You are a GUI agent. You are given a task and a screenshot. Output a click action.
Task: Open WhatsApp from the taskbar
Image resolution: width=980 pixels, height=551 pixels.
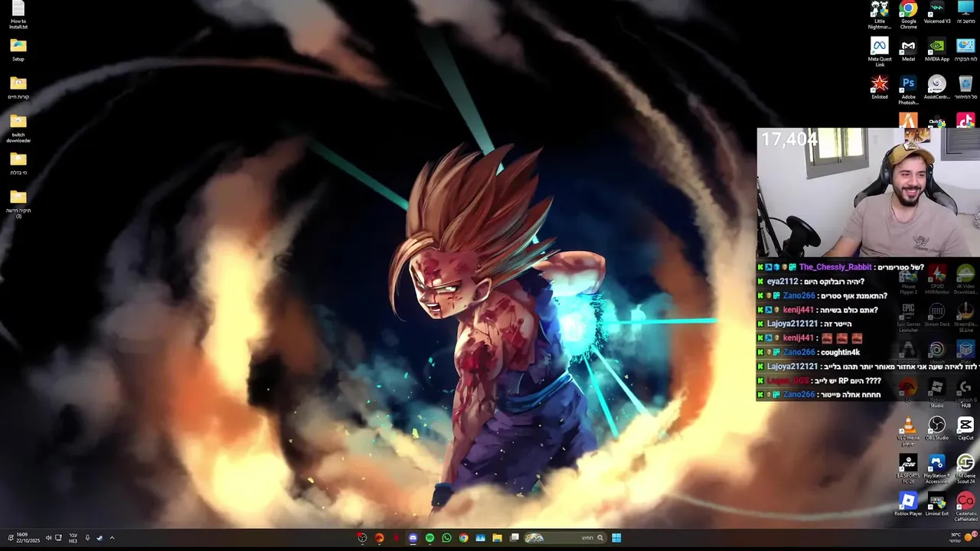(x=446, y=538)
